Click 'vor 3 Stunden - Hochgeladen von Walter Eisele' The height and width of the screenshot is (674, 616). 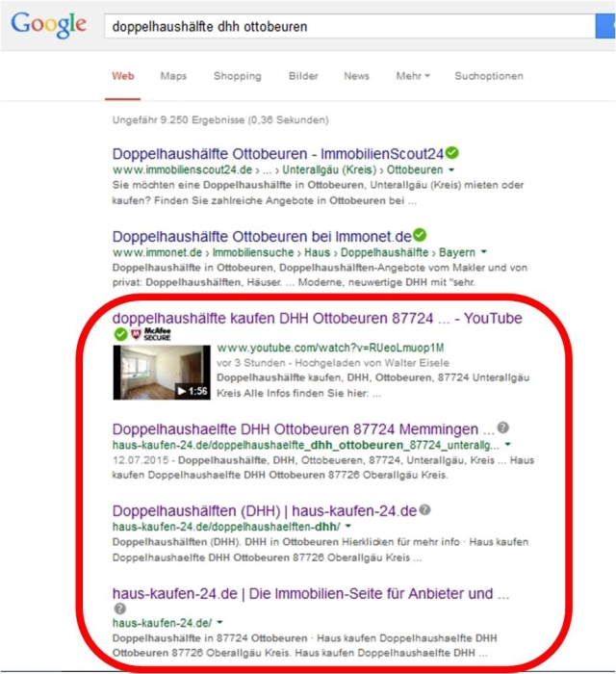[x=333, y=363]
